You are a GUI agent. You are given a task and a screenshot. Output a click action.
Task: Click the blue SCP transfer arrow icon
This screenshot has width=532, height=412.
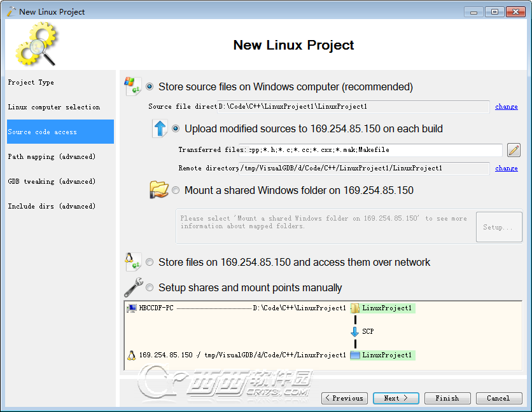[x=355, y=331]
